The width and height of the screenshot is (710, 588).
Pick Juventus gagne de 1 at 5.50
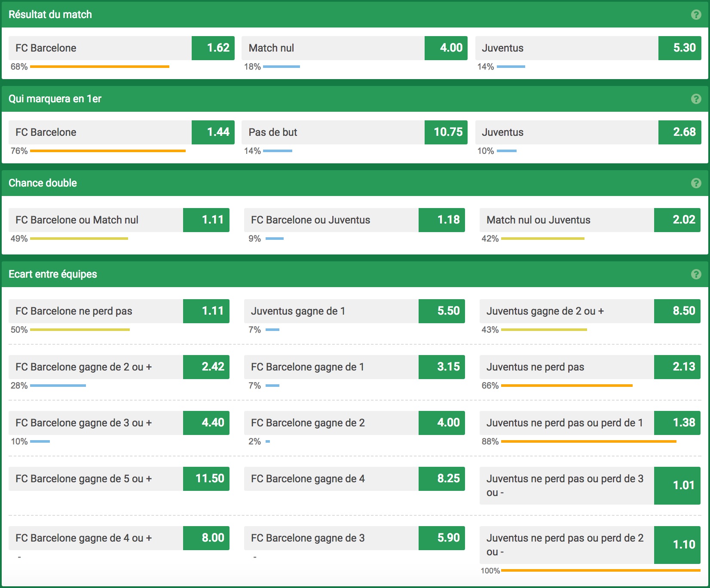click(x=355, y=311)
